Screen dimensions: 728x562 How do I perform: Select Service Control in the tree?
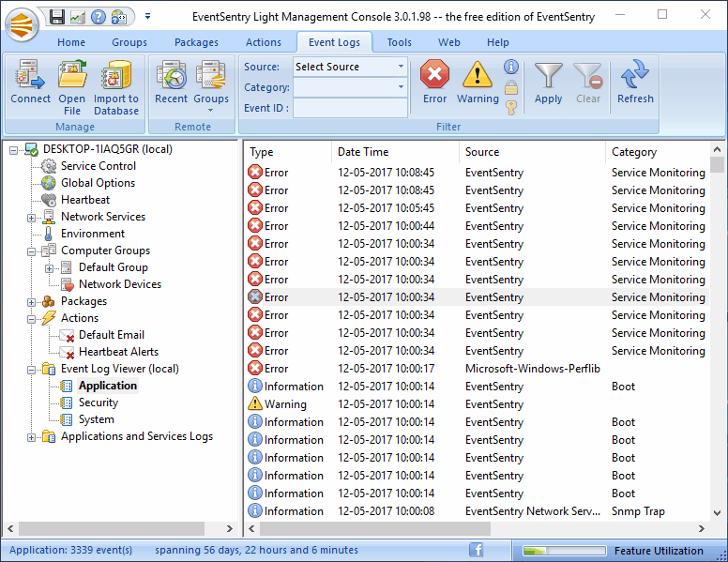(98, 166)
